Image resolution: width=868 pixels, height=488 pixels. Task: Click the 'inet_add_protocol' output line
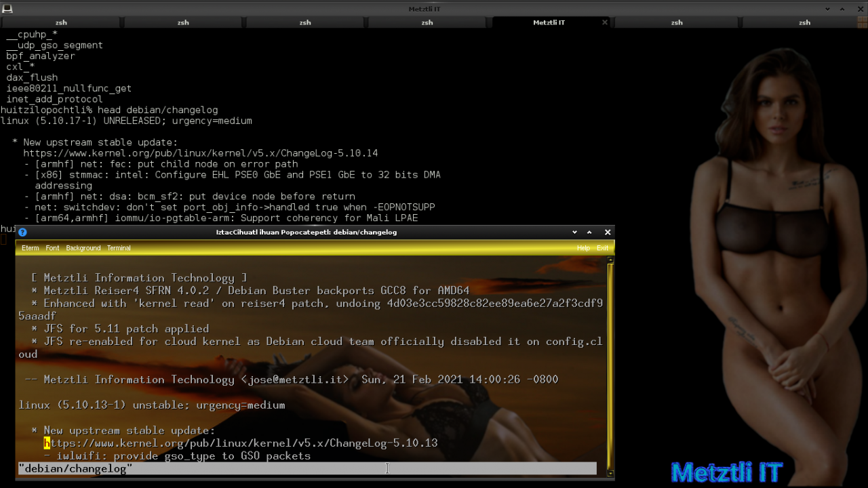point(55,100)
